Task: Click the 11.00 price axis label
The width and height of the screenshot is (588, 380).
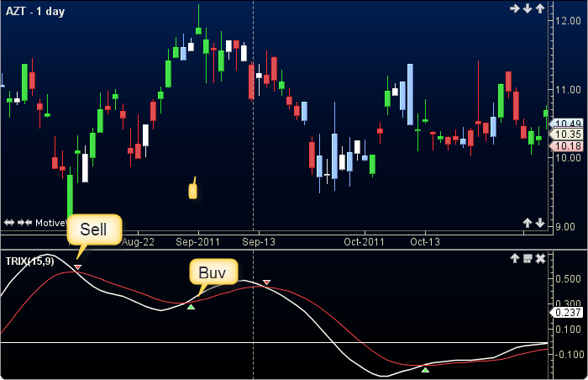Action: [x=568, y=90]
